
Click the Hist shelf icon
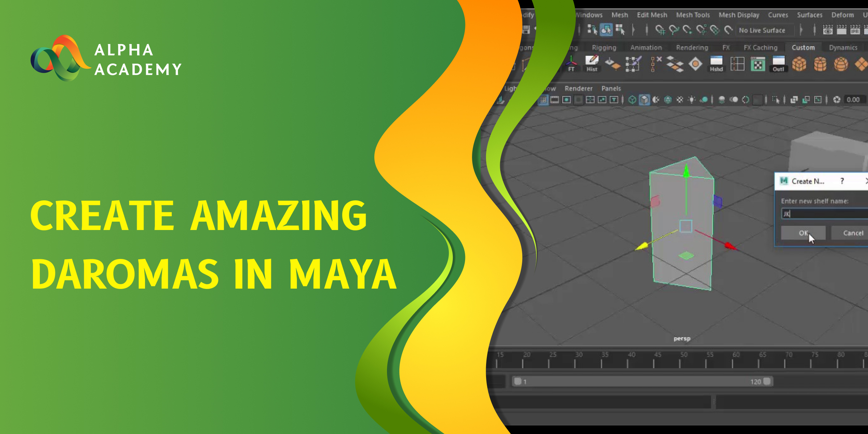592,64
